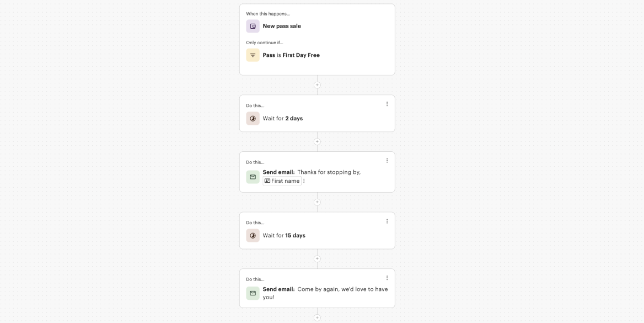This screenshot has height=323, width=644.
Task: Click the envelope icon for Come by again email
Action: [x=253, y=293]
